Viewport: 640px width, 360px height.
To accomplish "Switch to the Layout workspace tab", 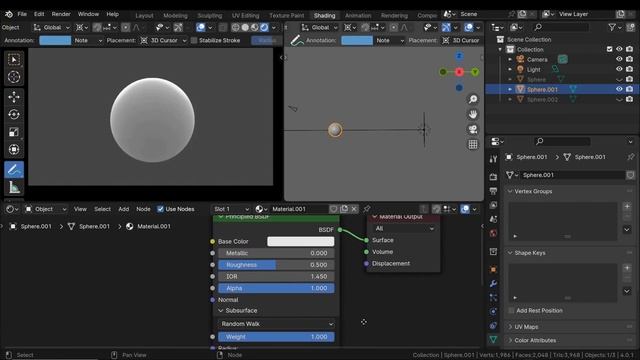I will [x=144, y=16].
